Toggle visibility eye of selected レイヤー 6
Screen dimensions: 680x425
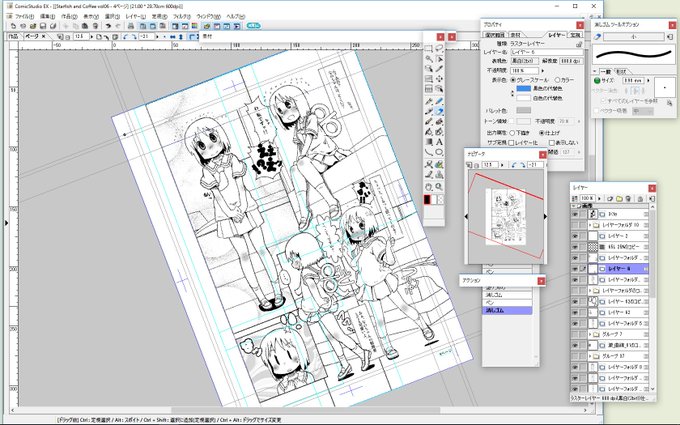pos(575,269)
